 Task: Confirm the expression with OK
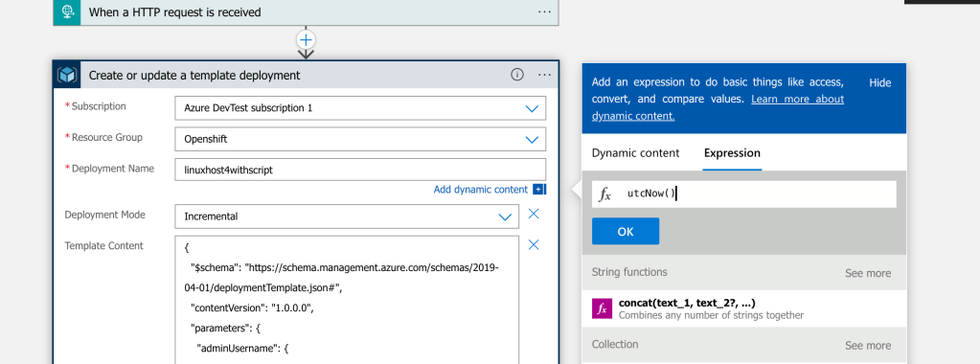(x=626, y=232)
